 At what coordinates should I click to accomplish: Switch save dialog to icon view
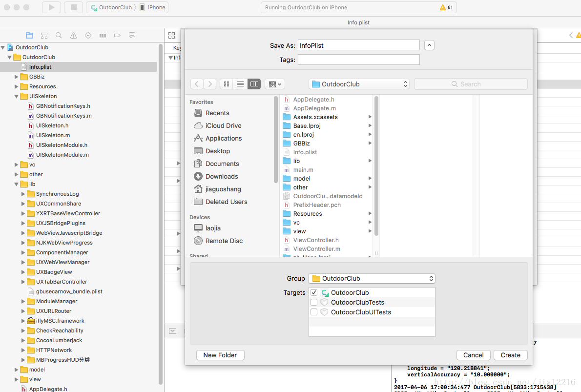[227, 84]
